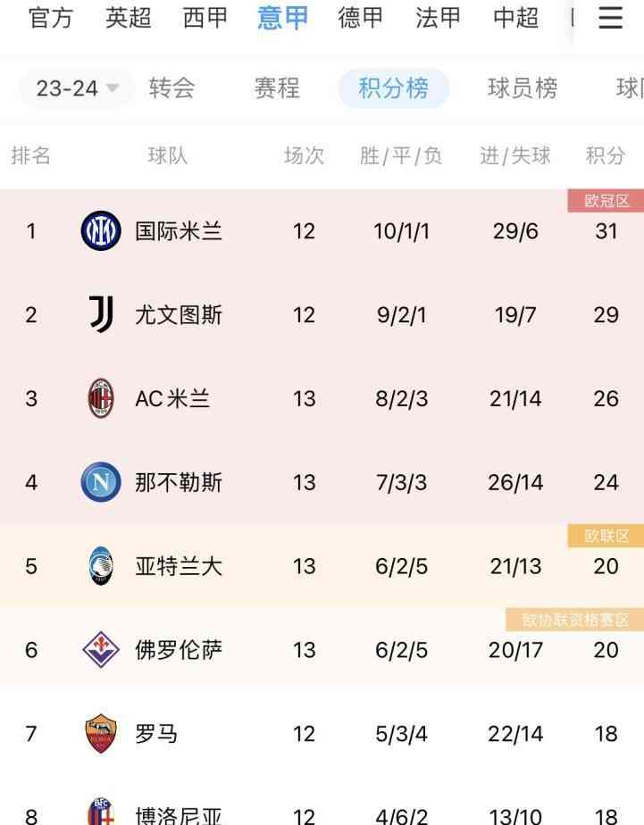The width and height of the screenshot is (644, 825).
Task: Tap the Atalanta club crest
Action: [101, 565]
